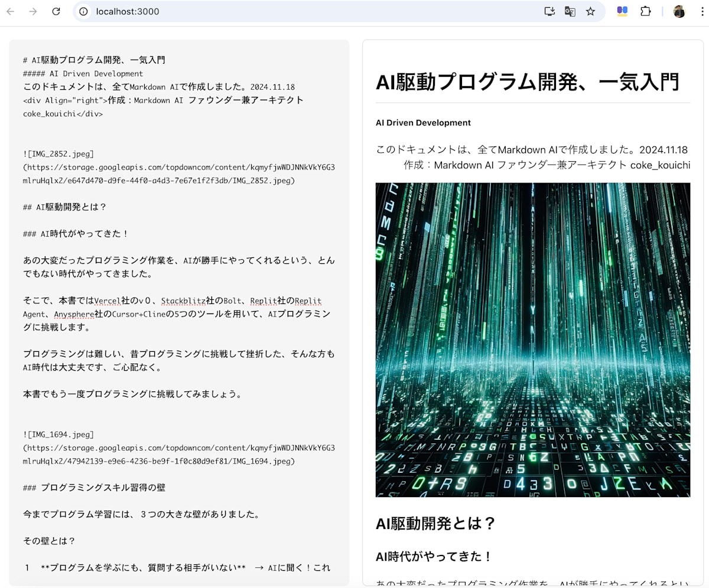Click the Matrix code image in the preview

click(532, 339)
